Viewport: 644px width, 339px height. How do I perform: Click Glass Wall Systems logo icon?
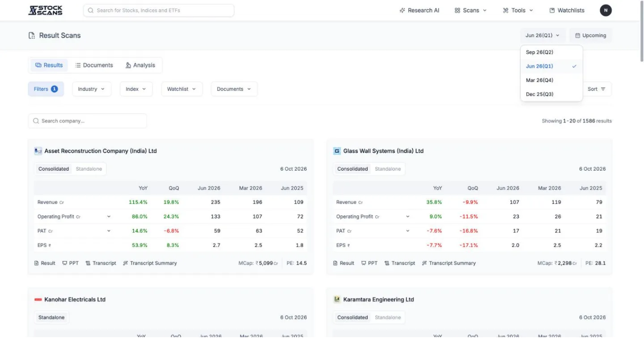click(x=337, y=151)
